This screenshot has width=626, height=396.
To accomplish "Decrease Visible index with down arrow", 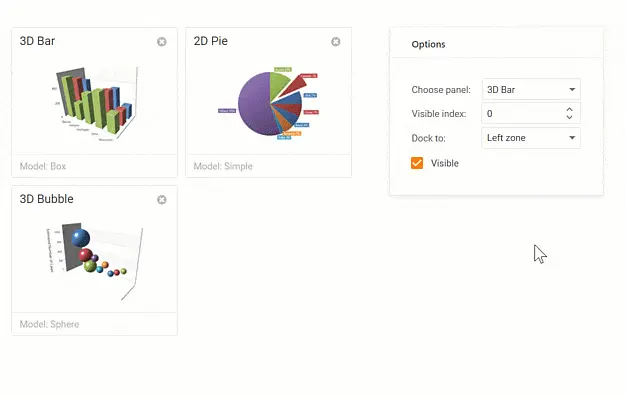I will [569, 117].
